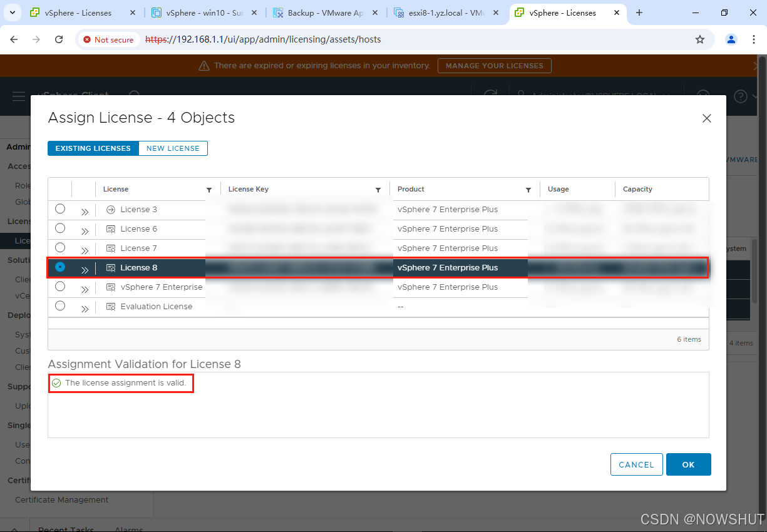Open the vSphere Client help menu icon
767x532 pixels.
(x=741, y=96)
